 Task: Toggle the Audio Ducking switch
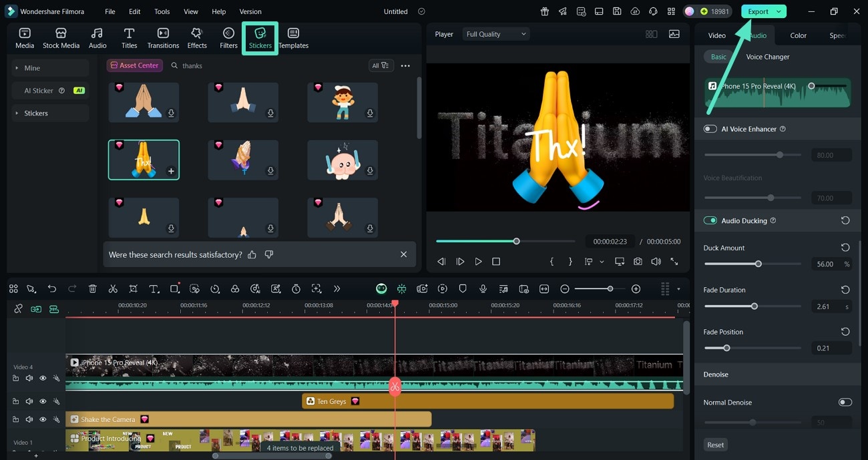pyautogui.click(x=710, y=220)
